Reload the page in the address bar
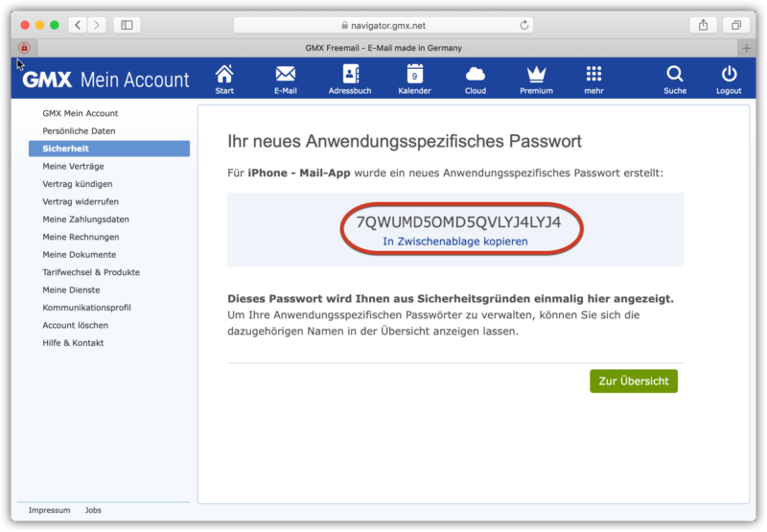The height and width of the screenshot is (532, 767). pyautogui.click(x=523, y=26)
